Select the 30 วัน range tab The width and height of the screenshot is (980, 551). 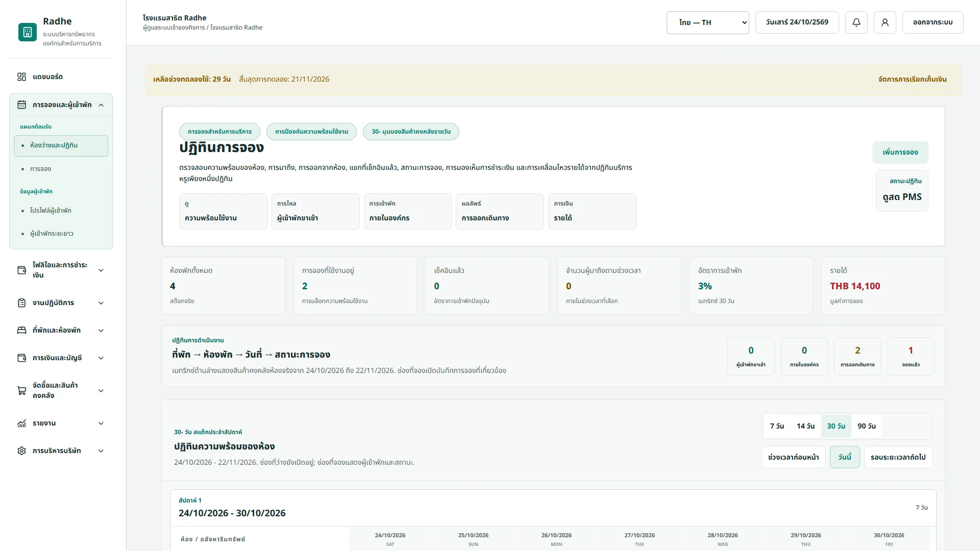836,426
